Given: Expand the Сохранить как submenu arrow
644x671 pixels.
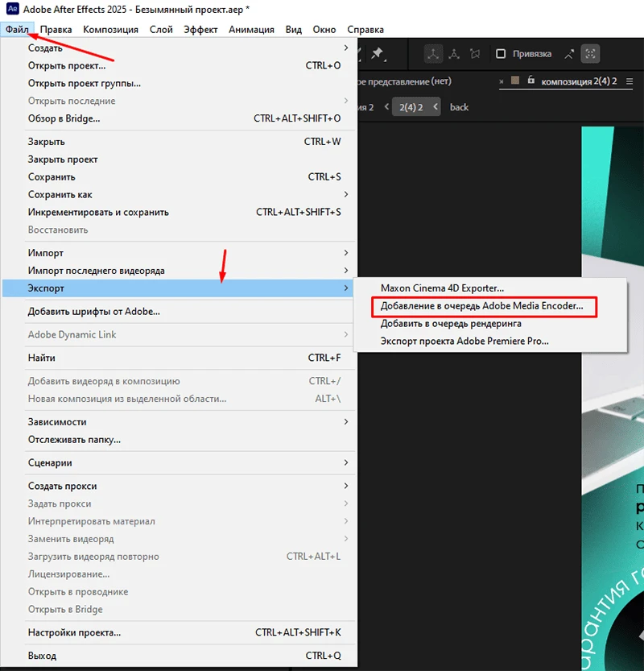Looking at the screenshot, I should pyautogui.click(x=345, y=194).
